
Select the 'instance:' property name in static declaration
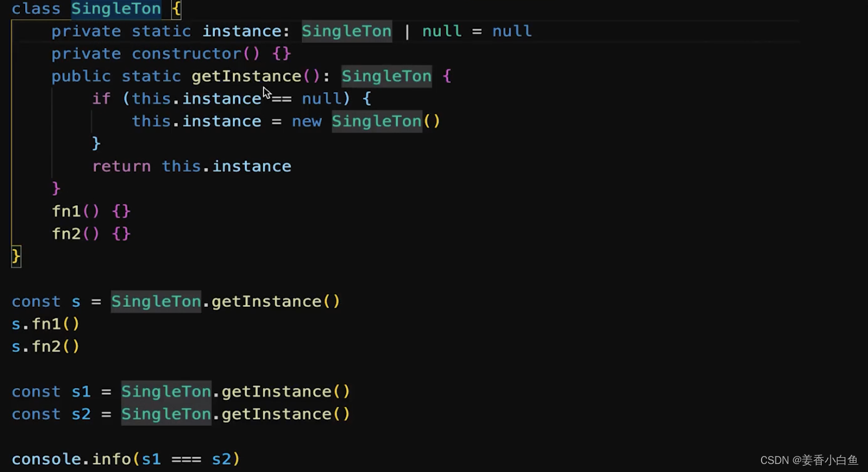pyautogui.click(x=246, y=31)
